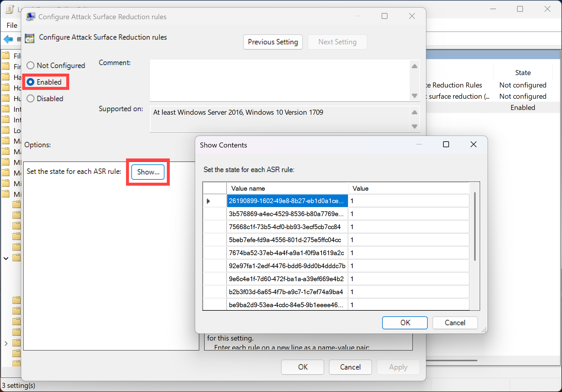Click the Back arrow in Policy Editor toolbar
The height and width of the screenshot is (392, 562).
click(8, 39)
